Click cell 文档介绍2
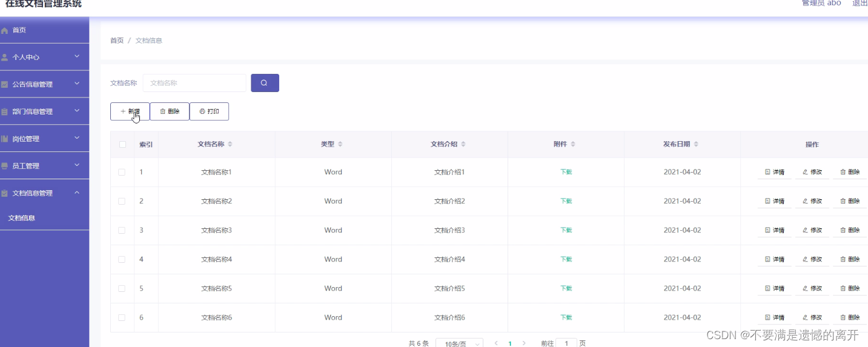The height and width of the screenshot is (347, 868). click(449, 201)
